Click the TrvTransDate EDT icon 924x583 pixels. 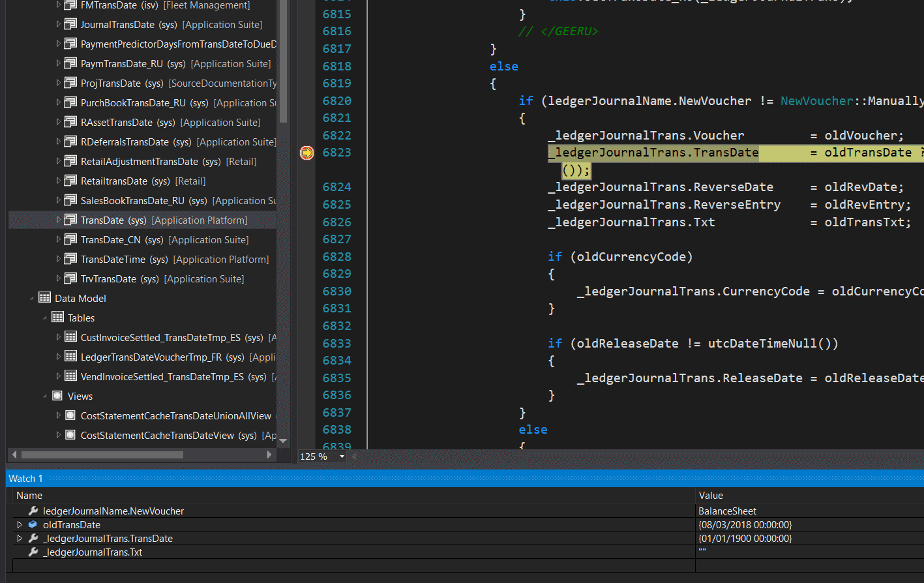[x=70, y=279]
